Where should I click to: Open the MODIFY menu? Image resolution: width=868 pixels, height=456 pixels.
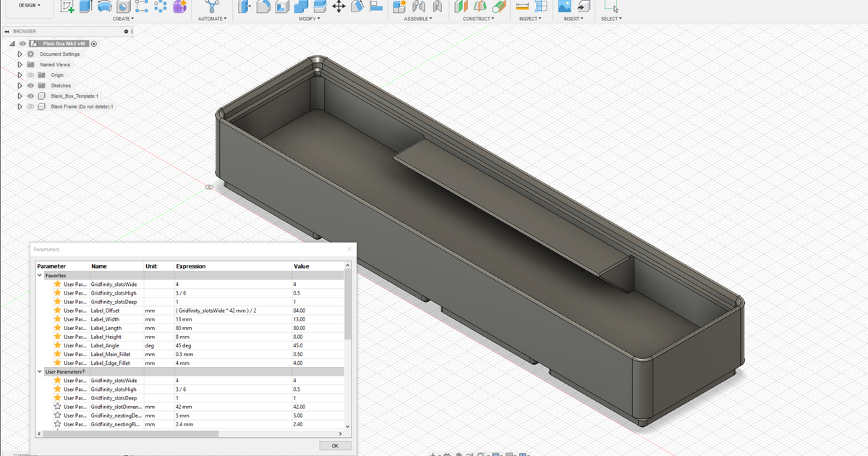[x=310, y=19]
